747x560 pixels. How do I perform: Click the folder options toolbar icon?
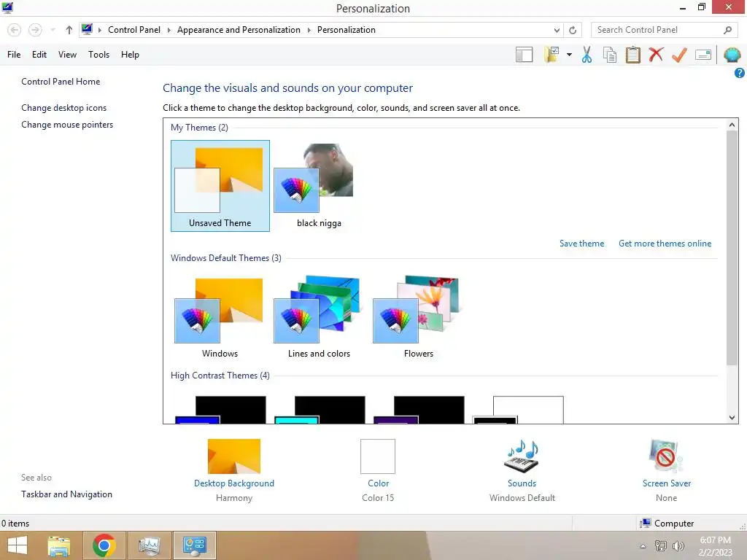pos(551,55)
